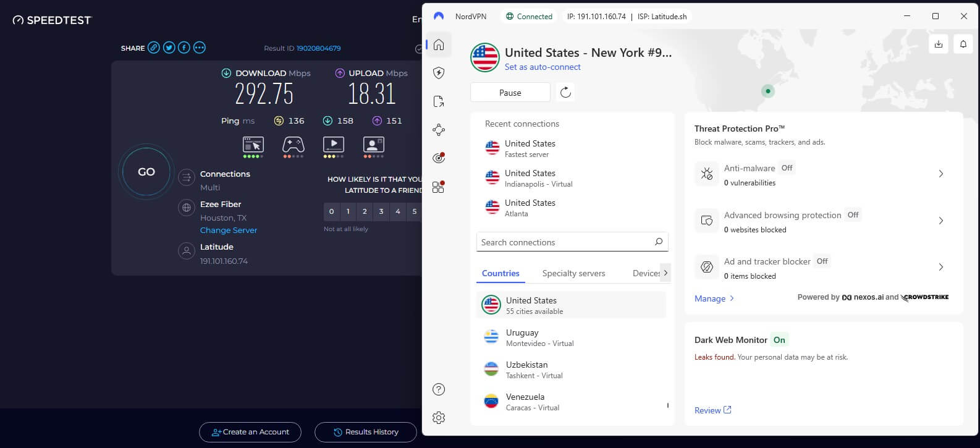Select rating 5 in Speedtest survey
980x448 pixels.
click(415, 211)
